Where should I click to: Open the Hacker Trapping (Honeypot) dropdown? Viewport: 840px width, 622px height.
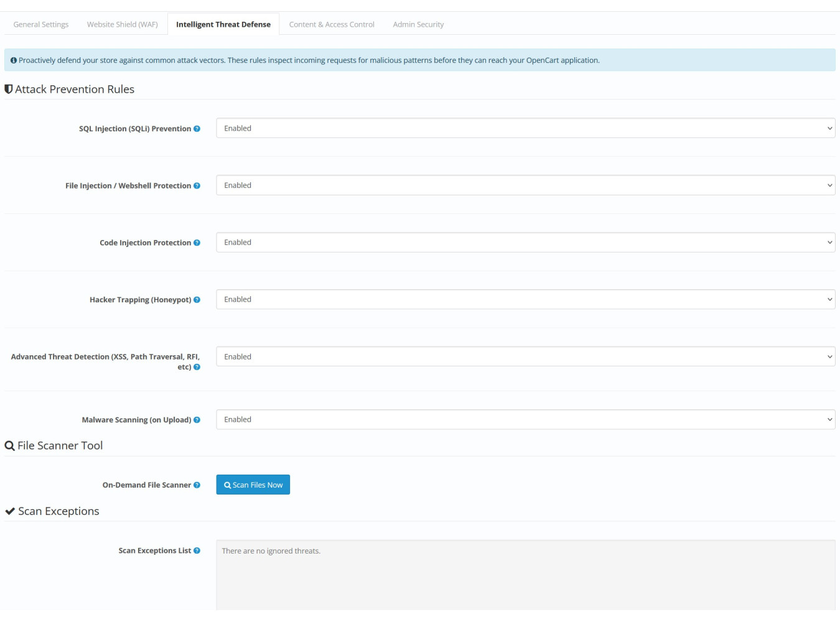(x=525, y=299)
